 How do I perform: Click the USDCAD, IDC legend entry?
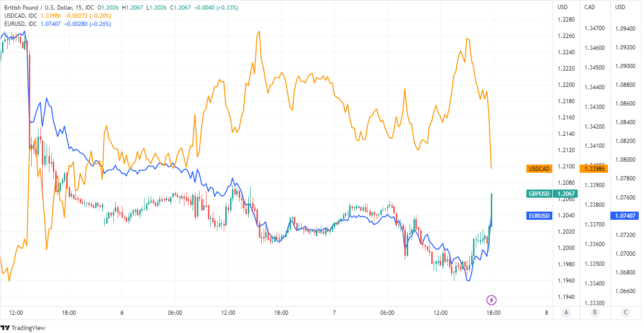21,16
